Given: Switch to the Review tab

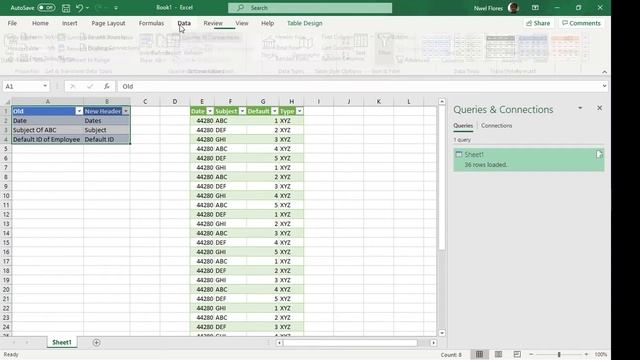Looking at the screenshot, I should [x=213, y=23].
